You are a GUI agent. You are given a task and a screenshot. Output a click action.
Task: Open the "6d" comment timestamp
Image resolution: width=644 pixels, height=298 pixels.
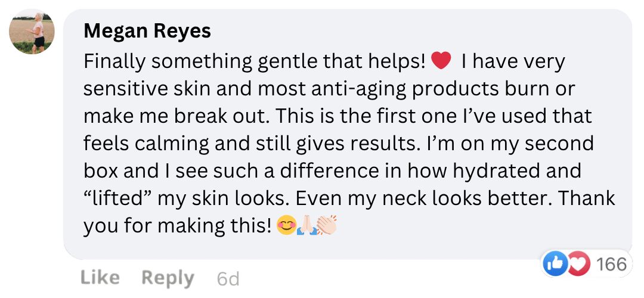[x=228, y=278]
